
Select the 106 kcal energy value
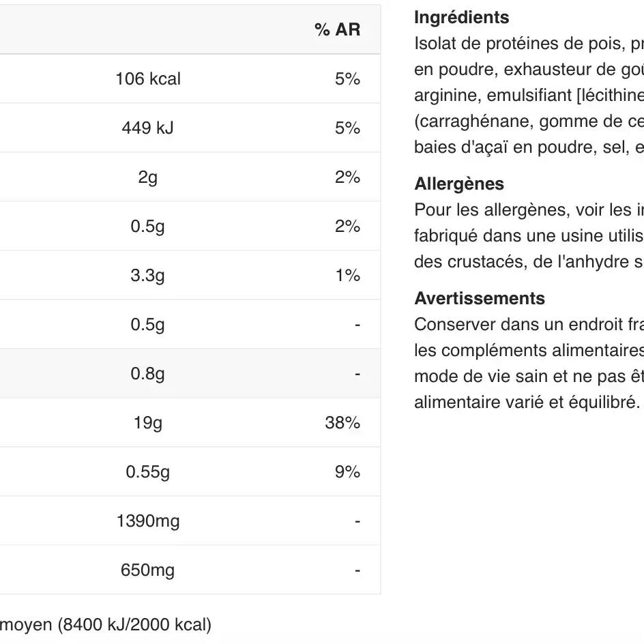pyautogui.click(x=148, y=79)
